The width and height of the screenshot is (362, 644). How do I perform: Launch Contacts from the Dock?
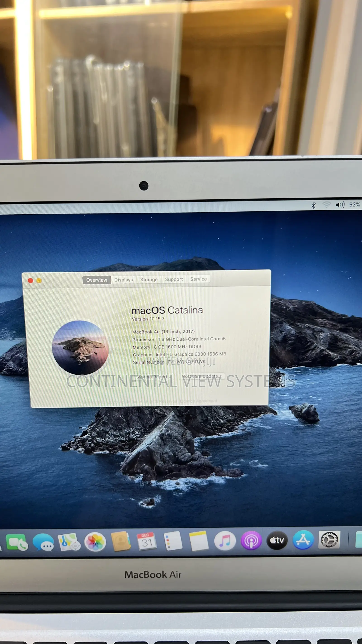[121, 541]
